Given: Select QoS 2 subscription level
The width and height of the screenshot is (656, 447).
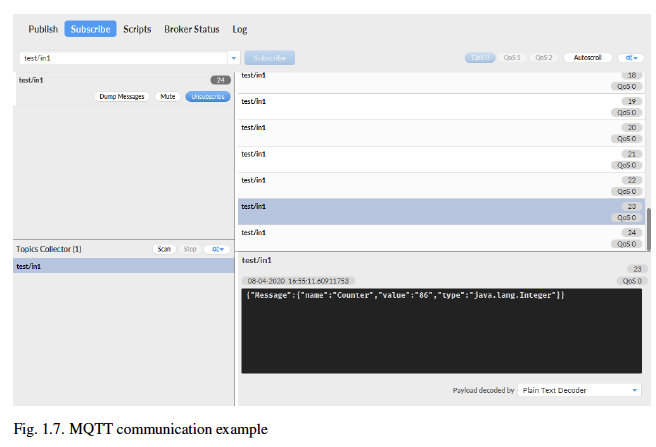Looking at the screenshot, I should pos(544,58).
